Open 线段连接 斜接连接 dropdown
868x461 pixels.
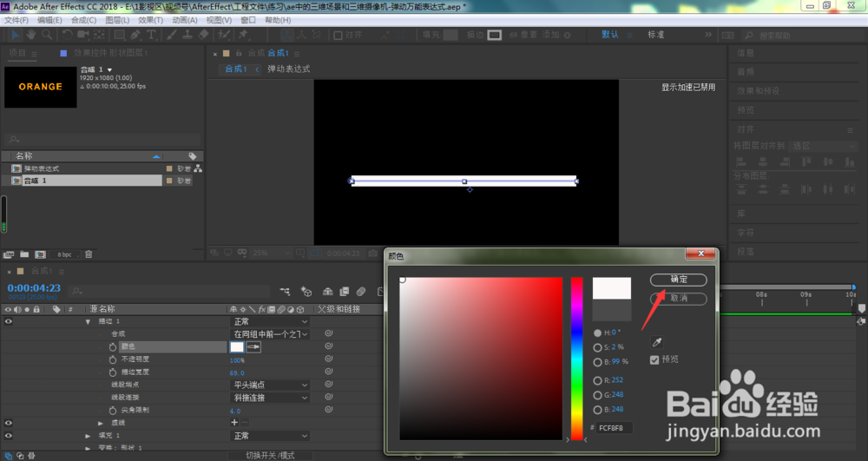pyautogui.click(x=270, y=398)
